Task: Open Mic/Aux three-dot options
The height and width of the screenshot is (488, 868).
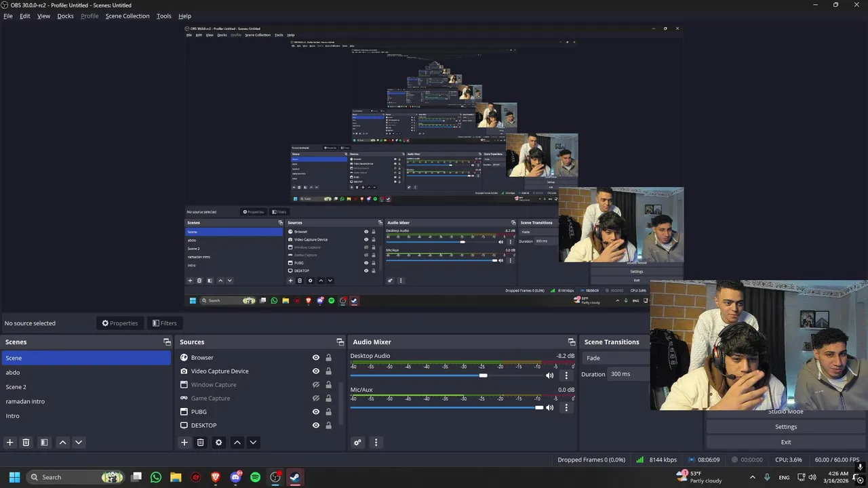Action: (566, 407)
